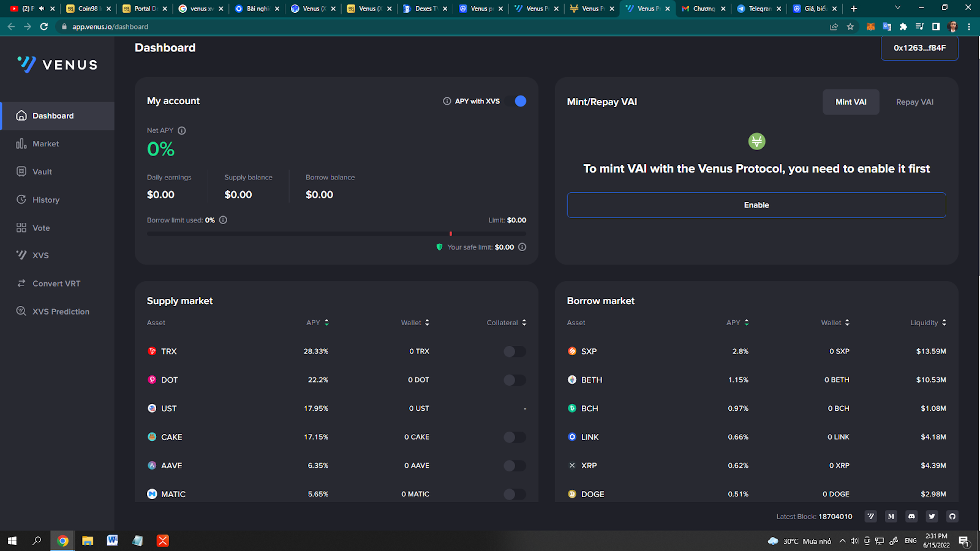Open the Dashboard sidebar item

(57, 116)
